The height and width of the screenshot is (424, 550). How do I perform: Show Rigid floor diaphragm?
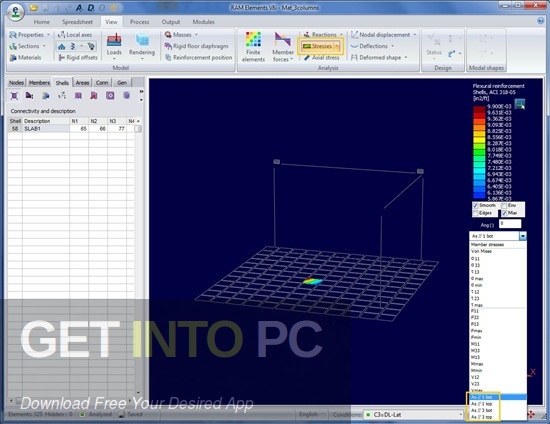pyautogui.click(x=196, y=46)
